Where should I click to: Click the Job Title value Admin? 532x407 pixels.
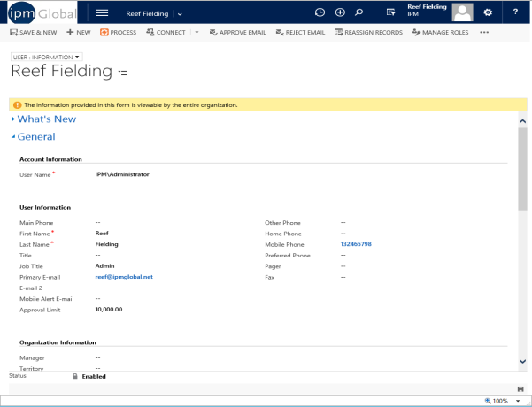pos(104,266)
